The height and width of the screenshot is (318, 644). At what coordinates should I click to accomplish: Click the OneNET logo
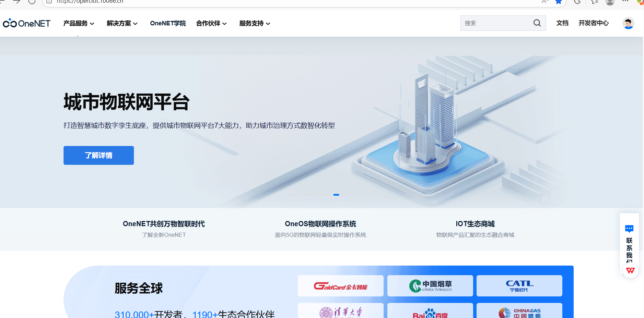pos(26,23)
